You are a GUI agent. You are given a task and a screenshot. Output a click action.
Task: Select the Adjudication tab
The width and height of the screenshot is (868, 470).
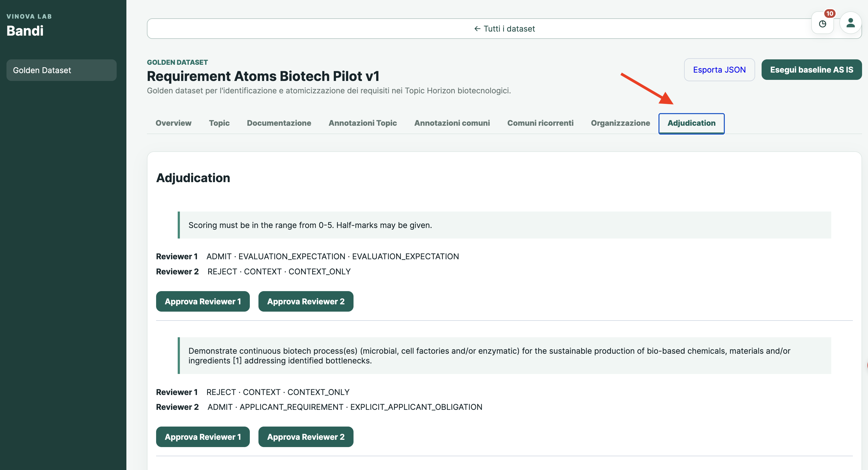[x=691, y=123]
